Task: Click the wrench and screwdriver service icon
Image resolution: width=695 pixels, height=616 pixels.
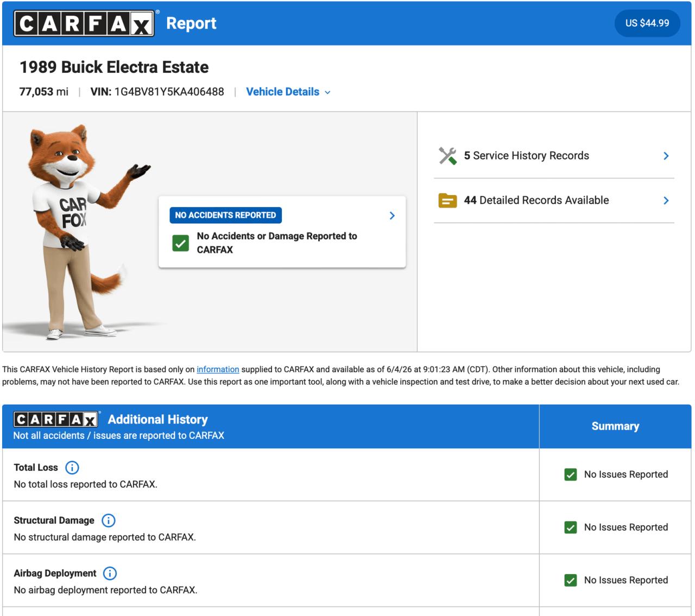Action: pos(447,156)
